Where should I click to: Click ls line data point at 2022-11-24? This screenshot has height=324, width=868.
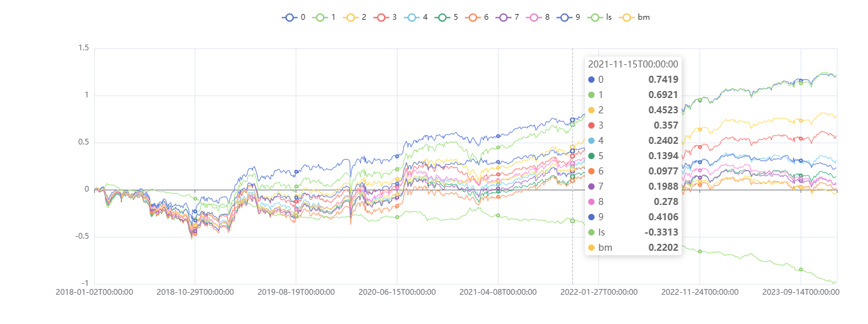pyautogui.click(x=699, y=251)
